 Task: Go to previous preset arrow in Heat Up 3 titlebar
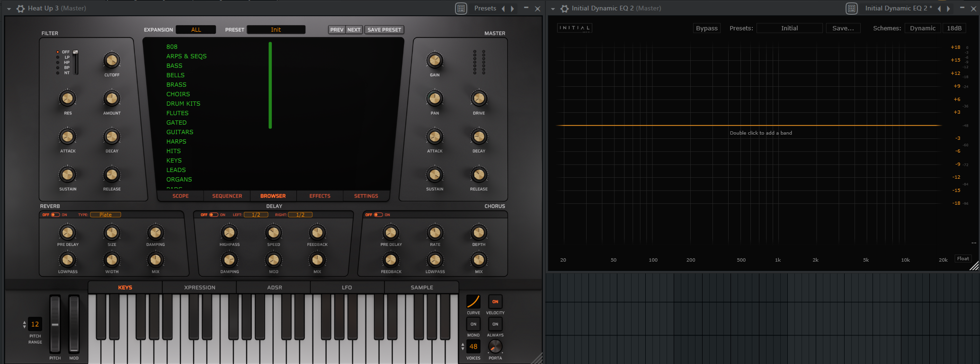pos(503,9)
